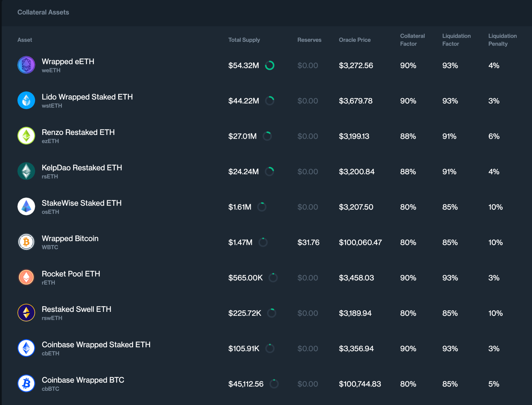
Task: Open KelpDao Restaked ETH asset name
Action: pos(82,168)
